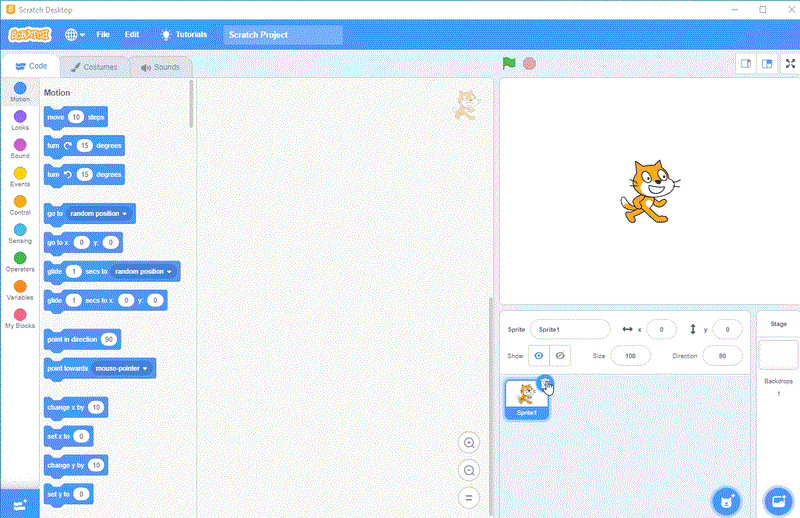800x518 pixels.
Task: Click the Scratch logo
Action: tap(30, 35)
